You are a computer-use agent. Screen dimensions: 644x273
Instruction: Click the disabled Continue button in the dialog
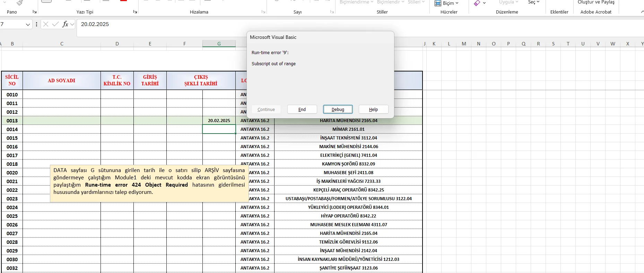(266, 109)
